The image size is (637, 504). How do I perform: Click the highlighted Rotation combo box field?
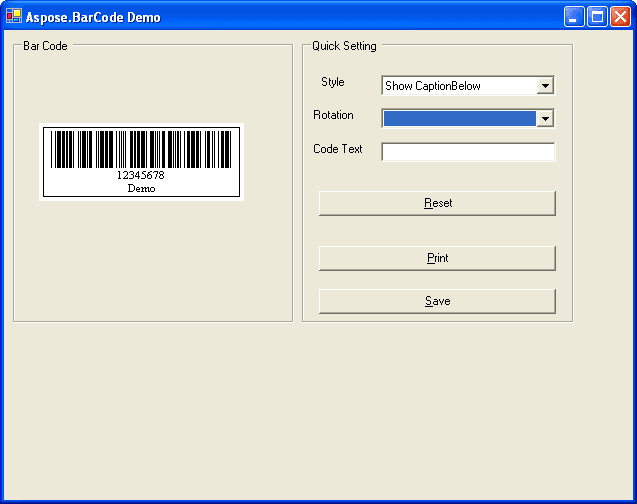click(x=468, y=119)
